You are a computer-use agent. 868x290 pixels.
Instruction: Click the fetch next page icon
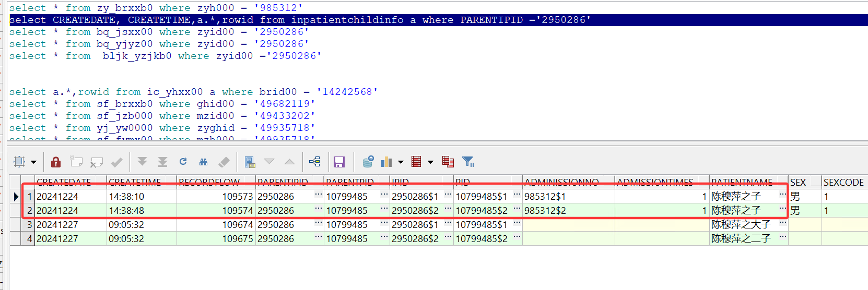pyautogui.click(x=142, y=162)
